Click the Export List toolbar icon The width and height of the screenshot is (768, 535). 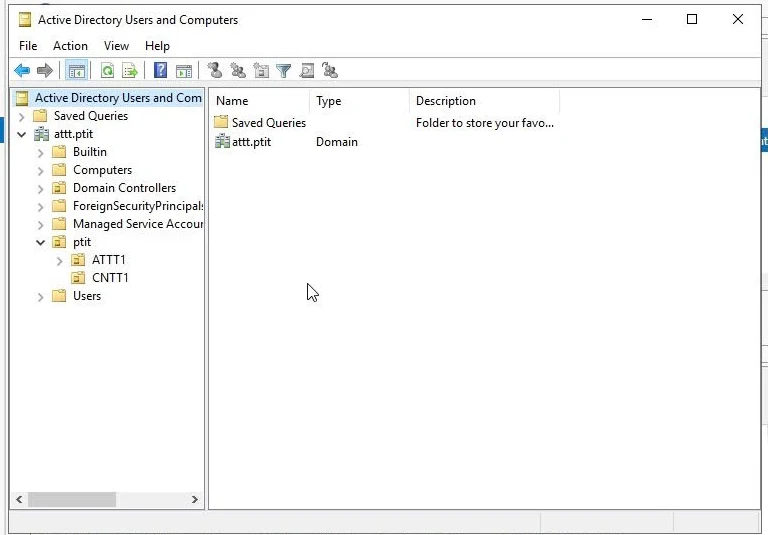130,71
